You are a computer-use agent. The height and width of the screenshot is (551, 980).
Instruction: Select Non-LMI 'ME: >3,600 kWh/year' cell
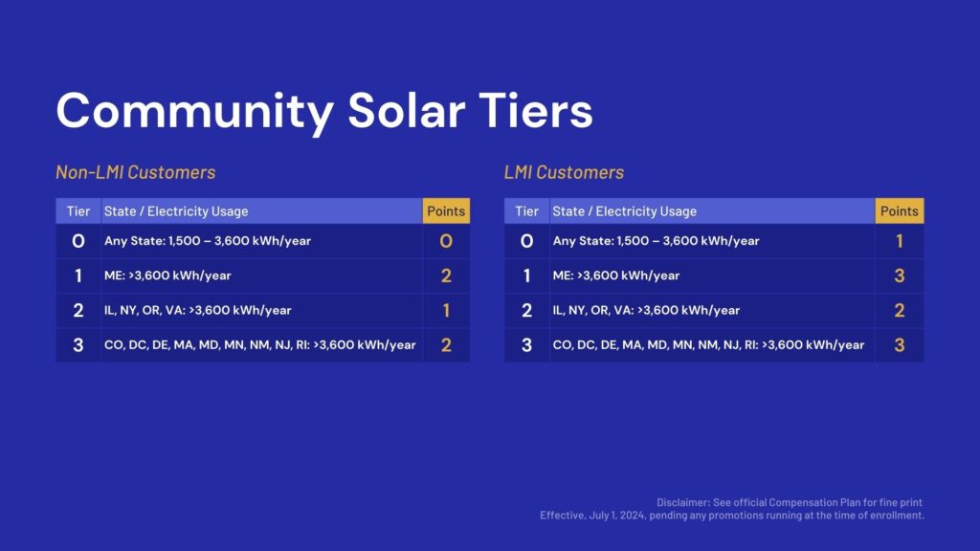(261, 275)
